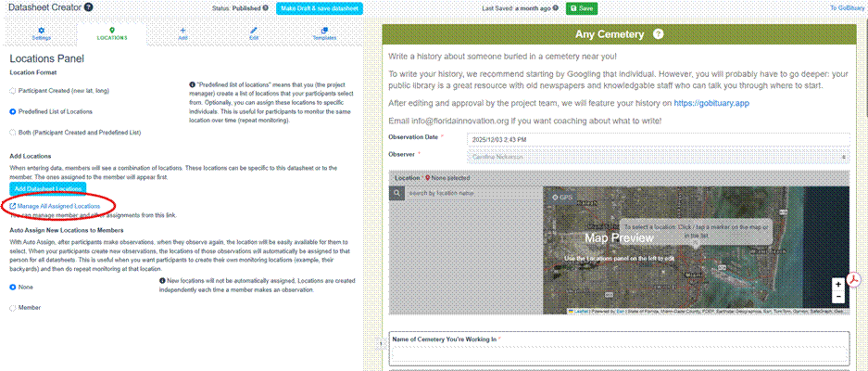Click the location search magnifier icon
This screenshot has width=868, height=371.
click(x=396, y=193)
